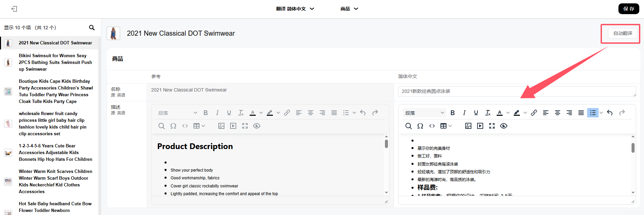Toggle italic in Chinese description editor
Viewport: 644px width, 215px height.
tap(464, 113)
